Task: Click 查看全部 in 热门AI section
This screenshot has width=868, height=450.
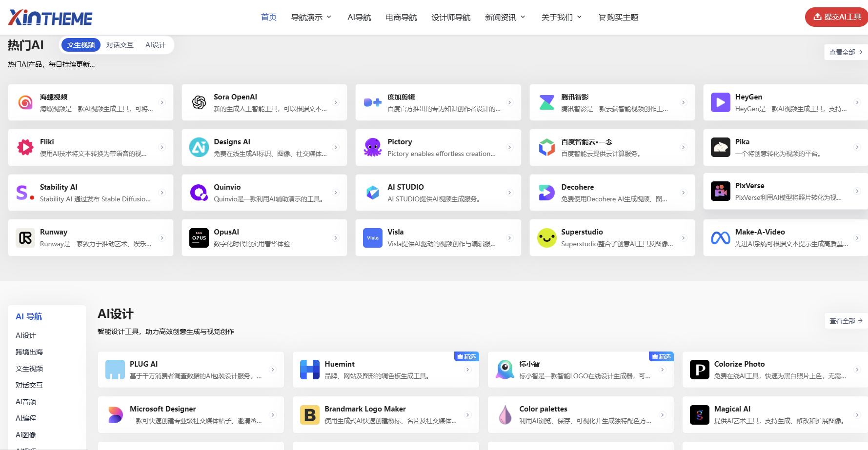Action: coord(846,52)
